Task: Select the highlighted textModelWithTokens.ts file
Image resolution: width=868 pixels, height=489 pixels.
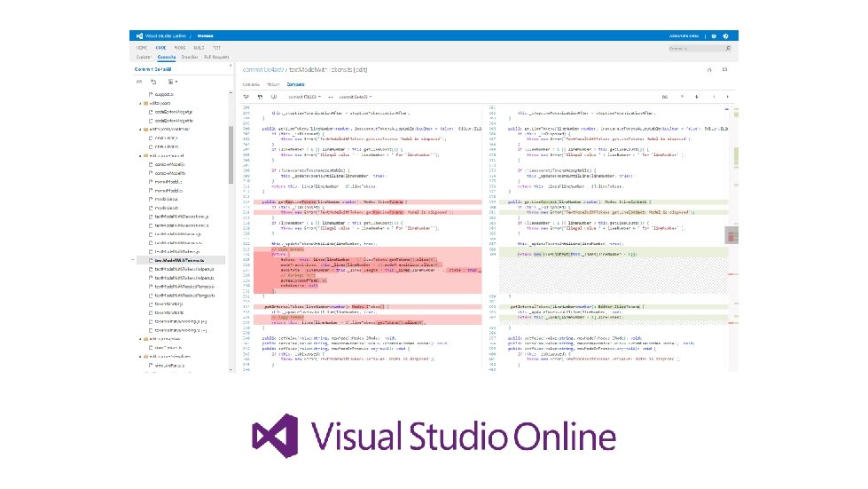Action: click(x=181, y=260)
